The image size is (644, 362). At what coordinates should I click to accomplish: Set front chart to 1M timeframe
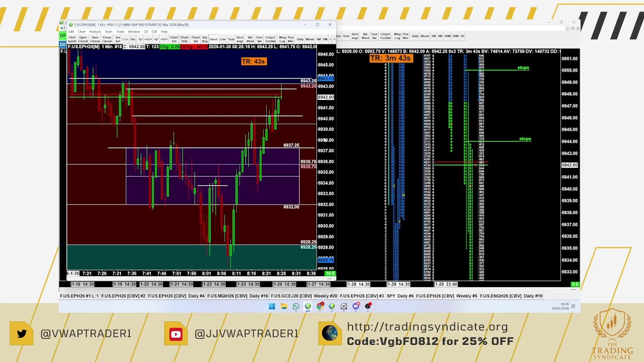point(318,39)
